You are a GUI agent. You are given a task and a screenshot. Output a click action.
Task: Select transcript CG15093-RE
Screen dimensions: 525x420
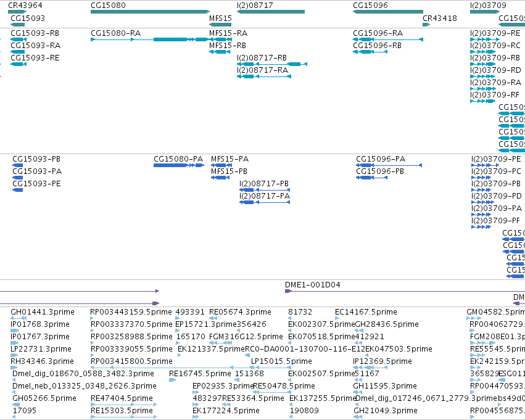click(19, 64)
